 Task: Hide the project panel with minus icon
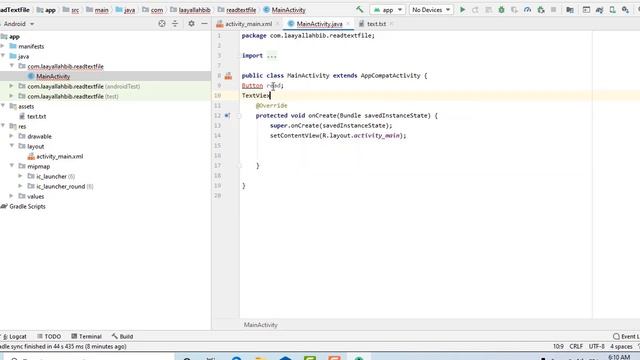[x=204, y=24]
